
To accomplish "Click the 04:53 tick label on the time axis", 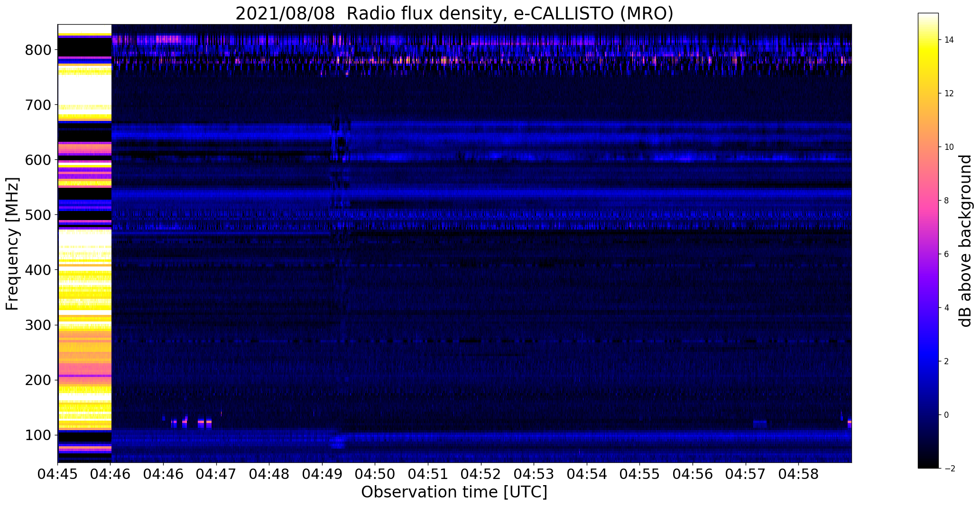I will (x=534, y=473).
